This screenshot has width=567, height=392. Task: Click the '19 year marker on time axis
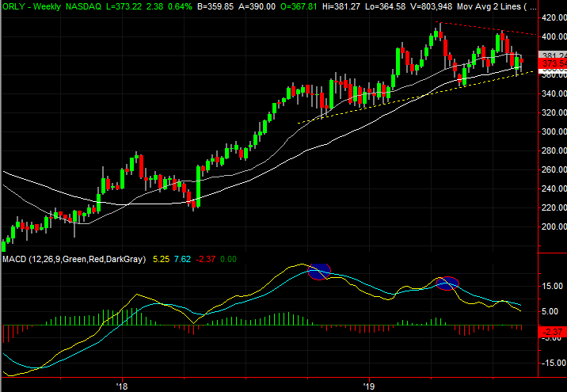pos(369,386)
